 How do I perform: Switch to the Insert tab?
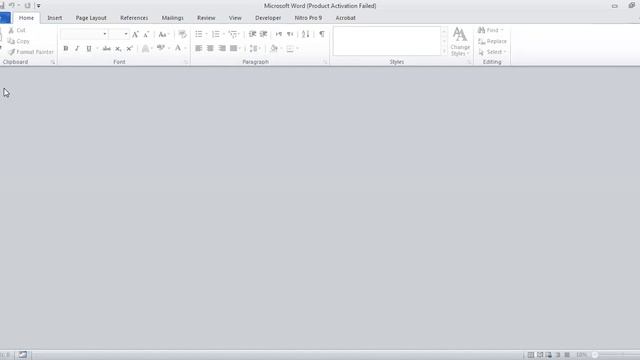pyautogui.click(x=55, y=18)
